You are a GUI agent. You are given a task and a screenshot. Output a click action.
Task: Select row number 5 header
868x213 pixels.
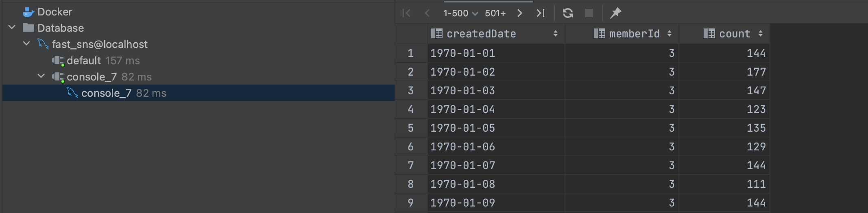[x=411, y=128]
